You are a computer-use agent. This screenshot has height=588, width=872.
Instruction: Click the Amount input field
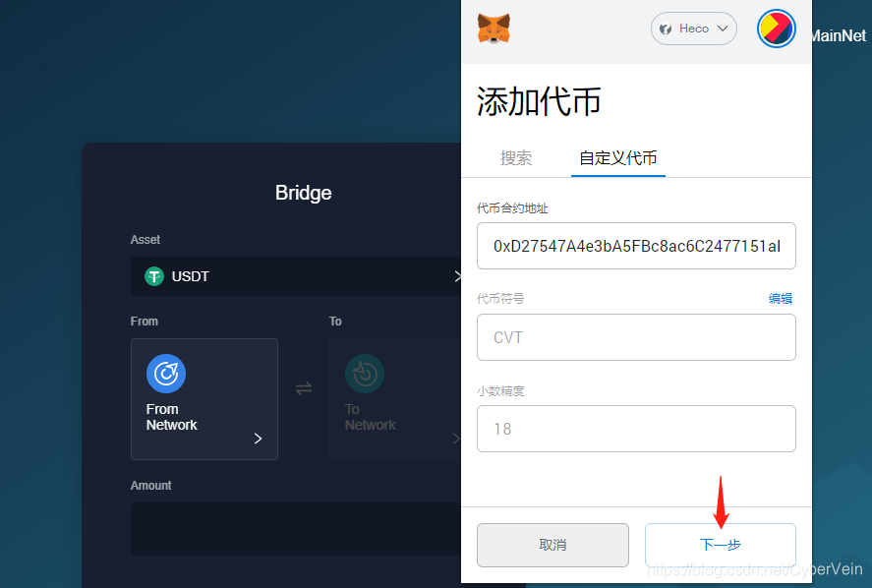tap(296, 529)
